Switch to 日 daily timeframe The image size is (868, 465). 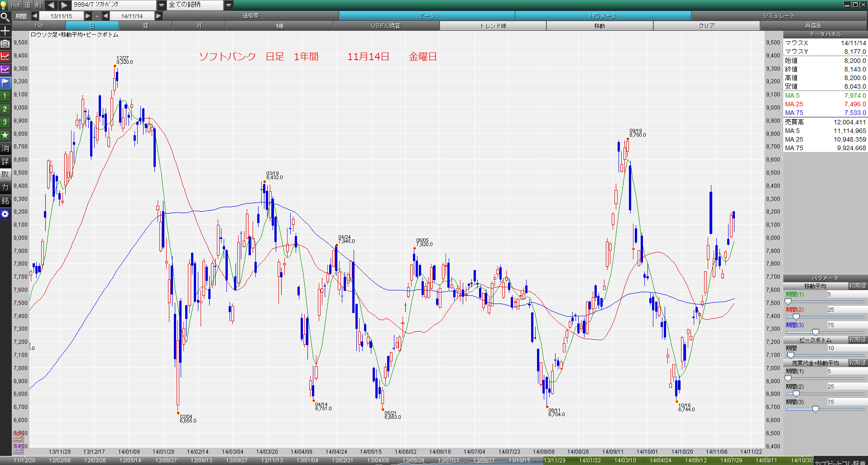pyautogui.click(x=92, y=26)
